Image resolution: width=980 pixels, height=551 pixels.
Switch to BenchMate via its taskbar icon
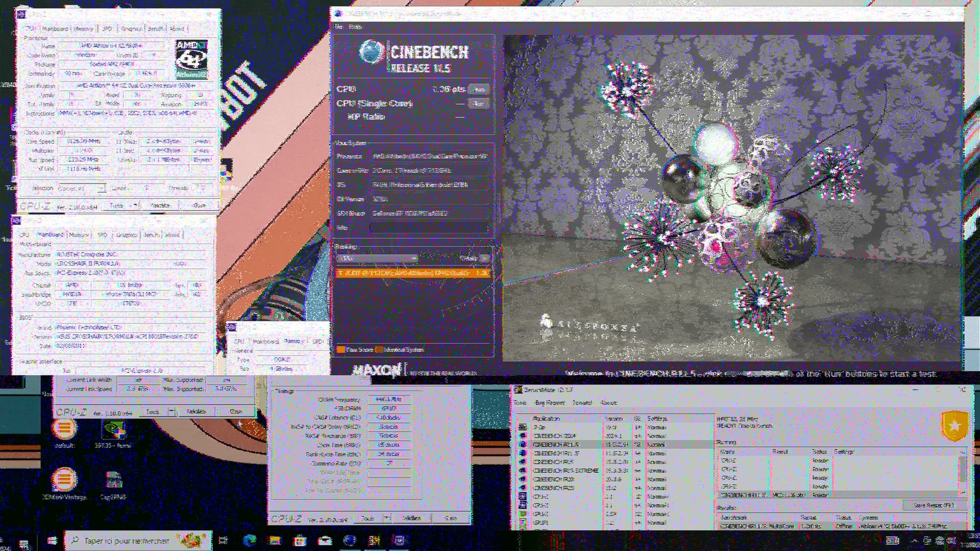click(x=375, y=541)
